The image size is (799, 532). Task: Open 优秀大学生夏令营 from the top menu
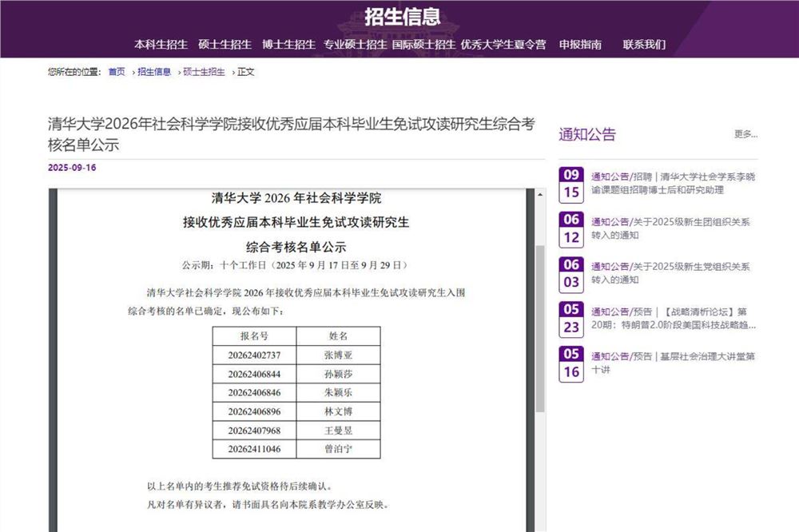503,45
